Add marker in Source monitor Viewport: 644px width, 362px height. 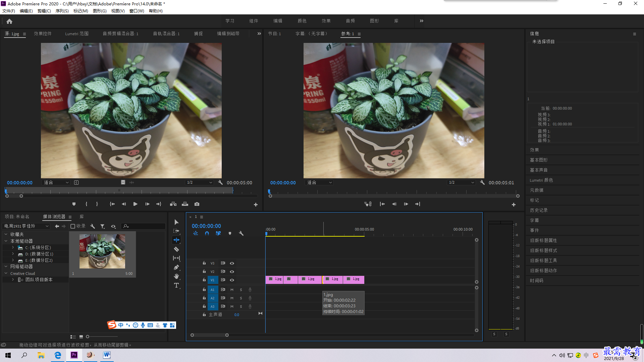(x=74, y=204)
